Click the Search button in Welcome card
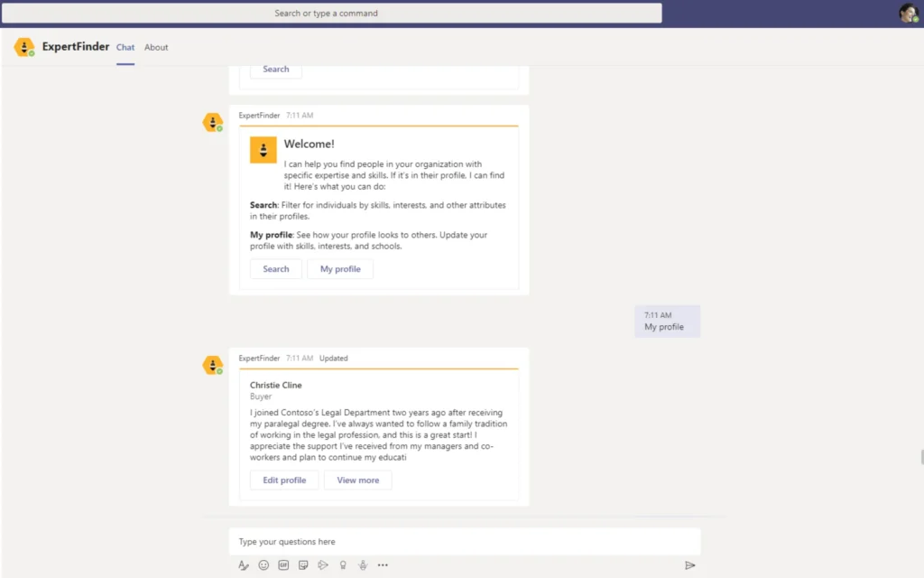 [276, 269]
